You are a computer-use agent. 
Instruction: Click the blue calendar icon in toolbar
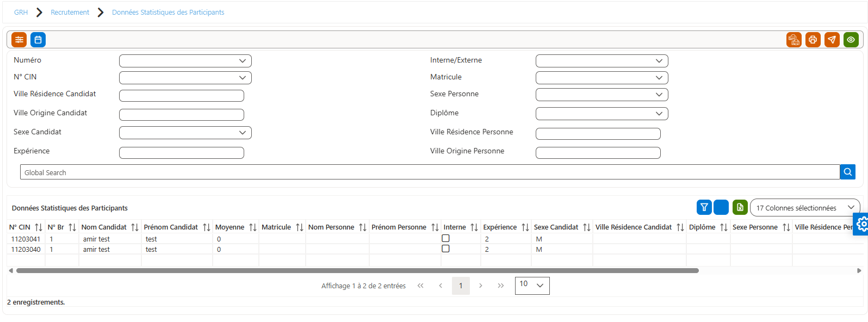click(x=38, y=40)
